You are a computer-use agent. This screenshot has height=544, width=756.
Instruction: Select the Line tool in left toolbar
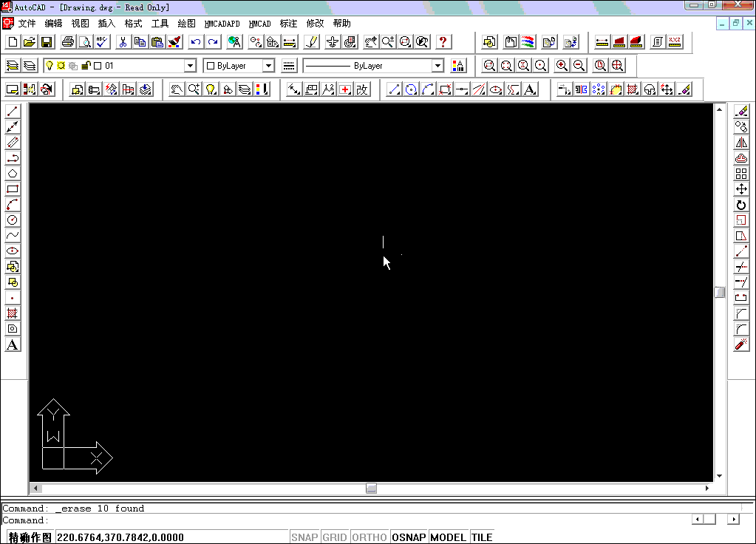click(x=13, y=112)
